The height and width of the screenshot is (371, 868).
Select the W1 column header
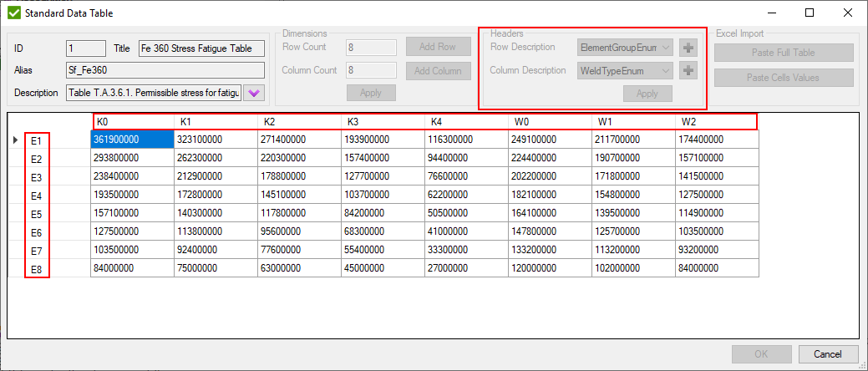click(x=634, y=121)
